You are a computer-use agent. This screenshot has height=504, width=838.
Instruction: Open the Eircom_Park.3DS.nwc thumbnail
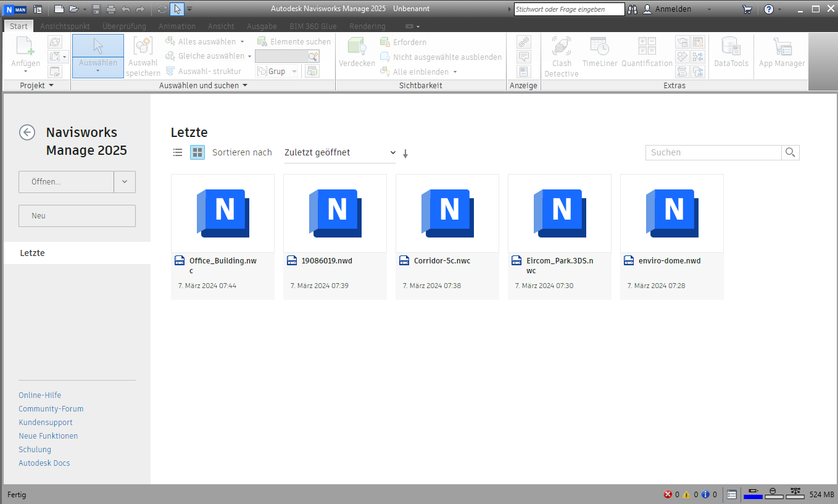coord(560,213)
